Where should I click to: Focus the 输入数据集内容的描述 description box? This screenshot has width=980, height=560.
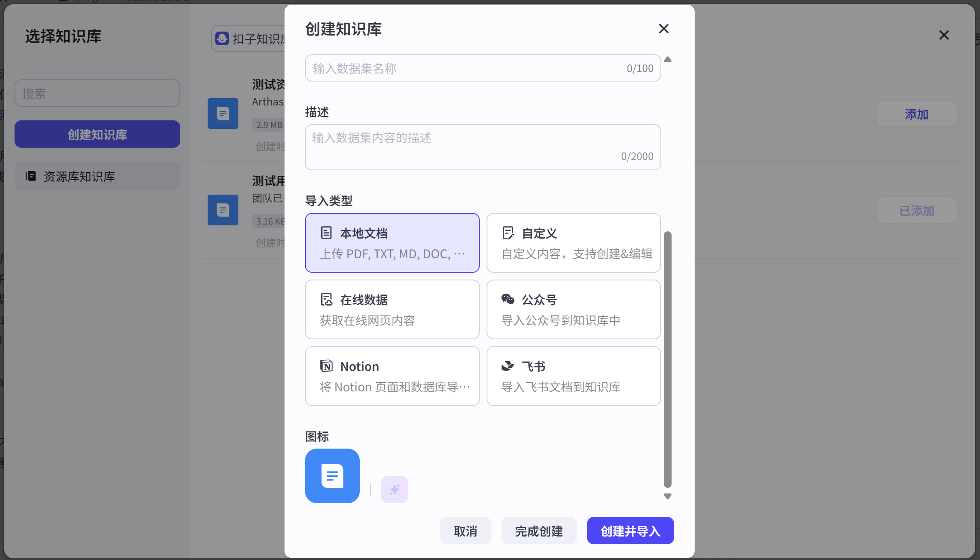pos(483,147)
